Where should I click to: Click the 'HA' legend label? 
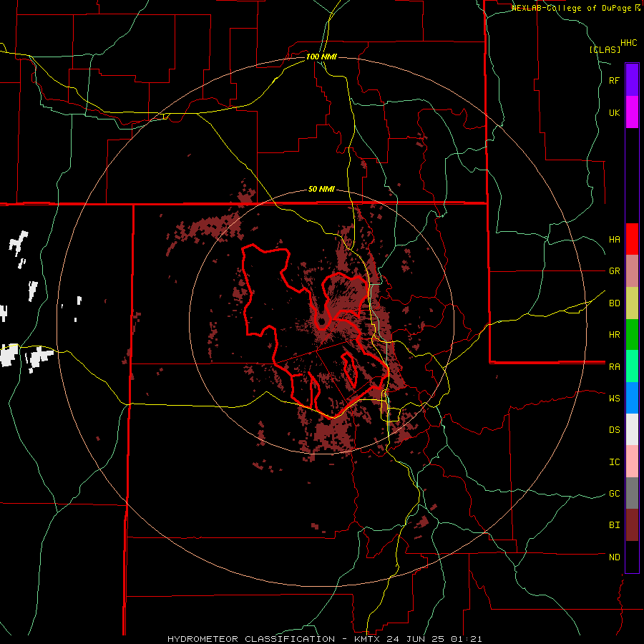click(614, 239)
